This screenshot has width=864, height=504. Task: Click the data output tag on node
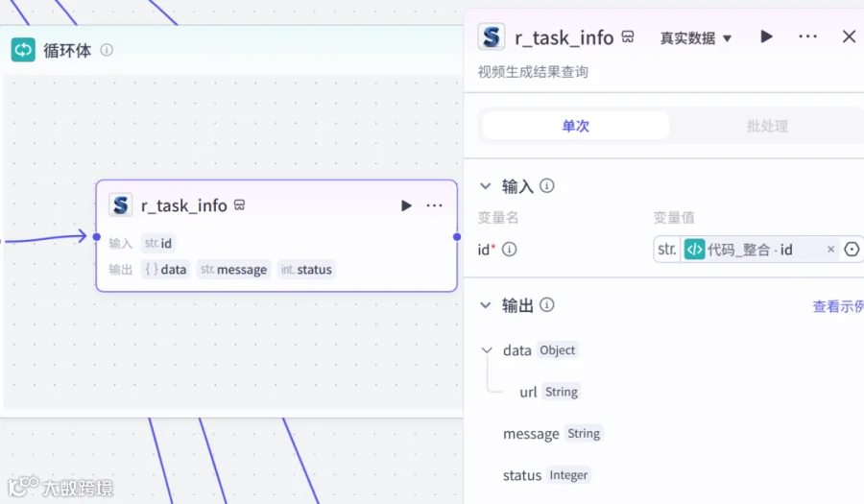tap(165, 270)
